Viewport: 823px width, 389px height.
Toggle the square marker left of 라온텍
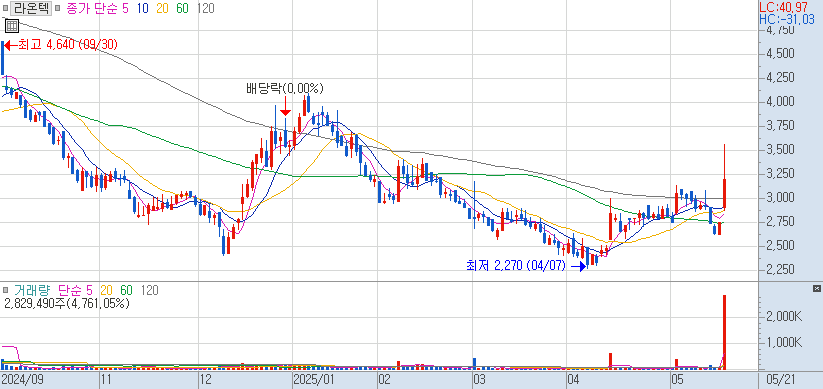(5, 8)
